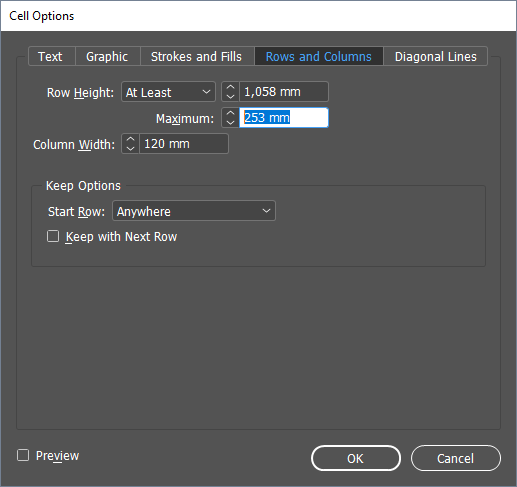517x487 pixels.
Task: Click the Maximum label
Action: (x=185, y=119)
